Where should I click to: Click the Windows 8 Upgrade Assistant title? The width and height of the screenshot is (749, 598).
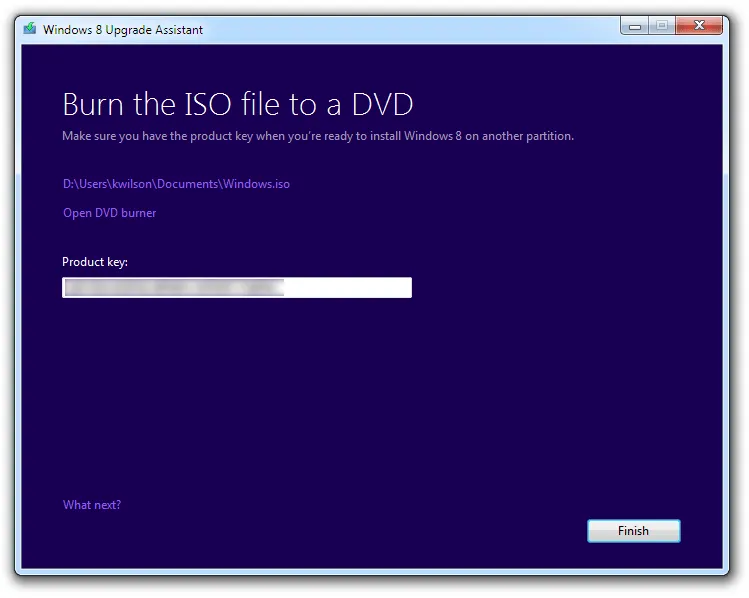pyautogui.click(x=123, y=30)
